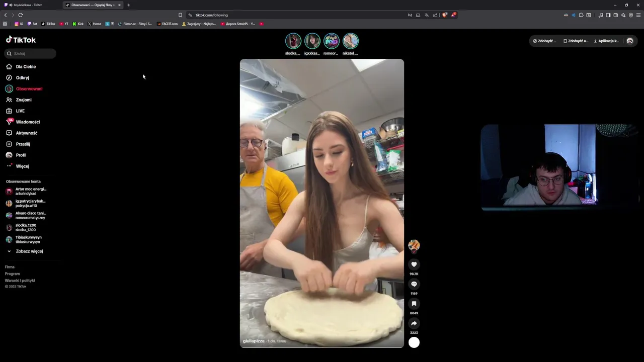Open browser hamburger menu
The image size is (644, 362).
click(638, 15)
